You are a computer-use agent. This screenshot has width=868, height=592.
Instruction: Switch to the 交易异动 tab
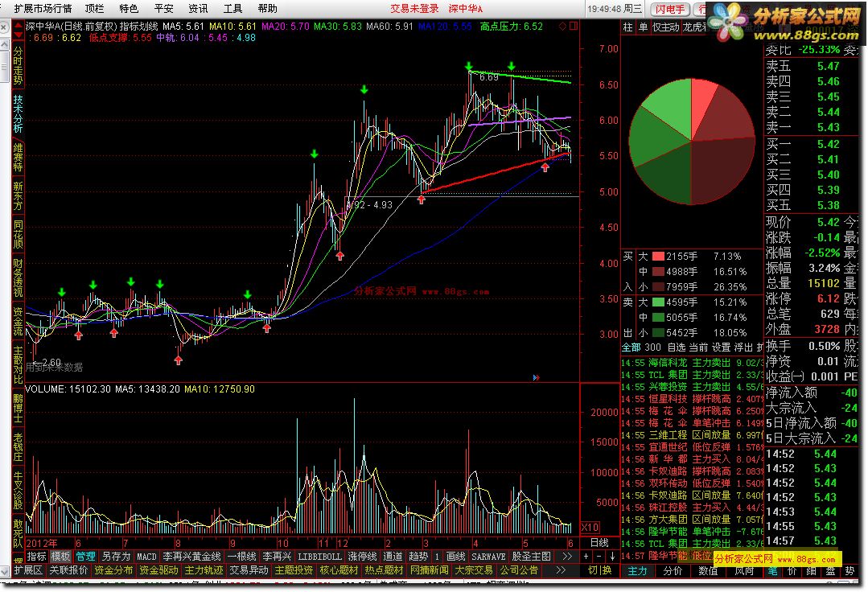(249, 569)
